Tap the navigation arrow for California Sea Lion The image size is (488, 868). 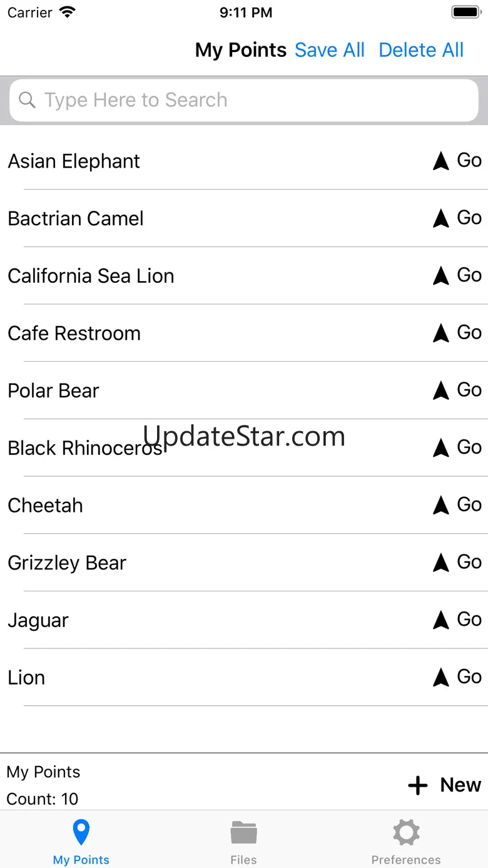coord(441,275)
